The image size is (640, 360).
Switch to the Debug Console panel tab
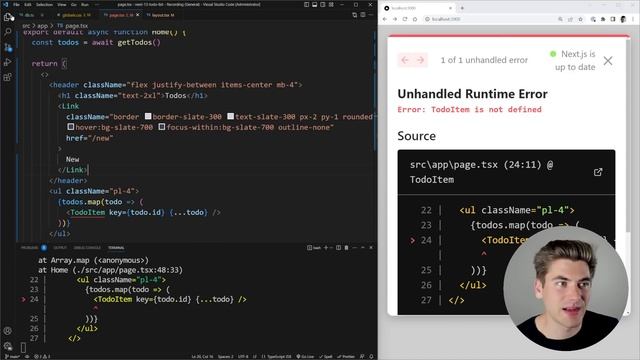pos(87,248)
